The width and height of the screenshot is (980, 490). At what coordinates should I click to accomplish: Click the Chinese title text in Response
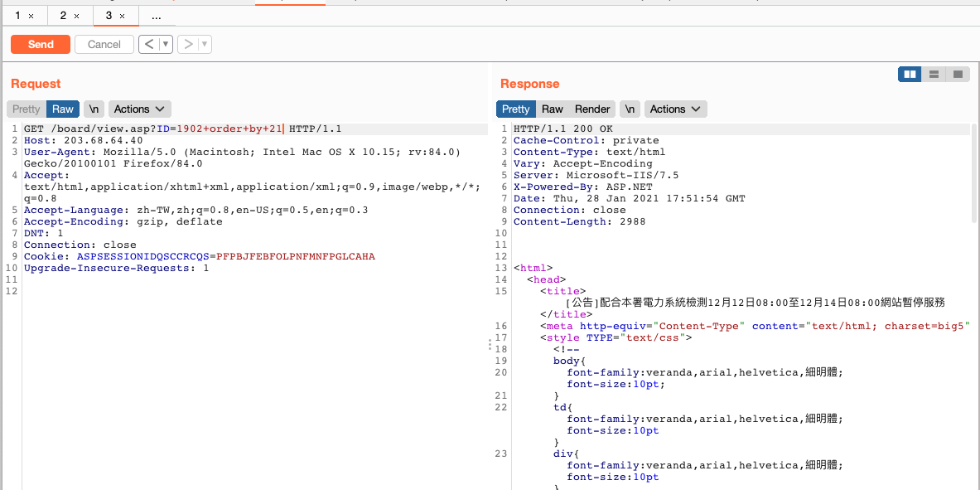pos(755,303)
